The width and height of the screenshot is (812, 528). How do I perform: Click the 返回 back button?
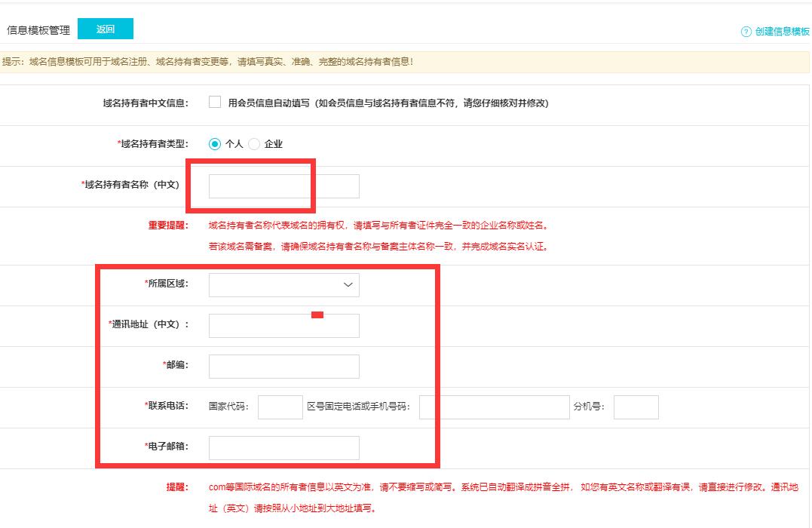(105, 28)
